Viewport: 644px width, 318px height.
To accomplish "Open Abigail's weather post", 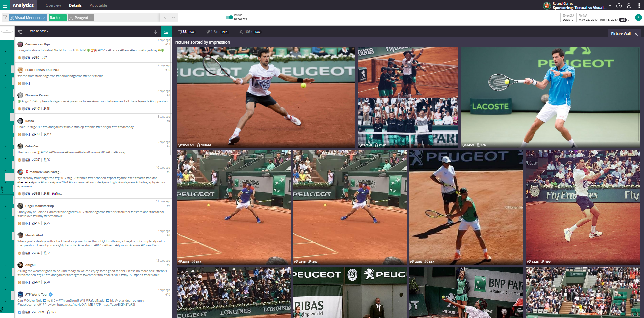I will (x=93, y=272).
